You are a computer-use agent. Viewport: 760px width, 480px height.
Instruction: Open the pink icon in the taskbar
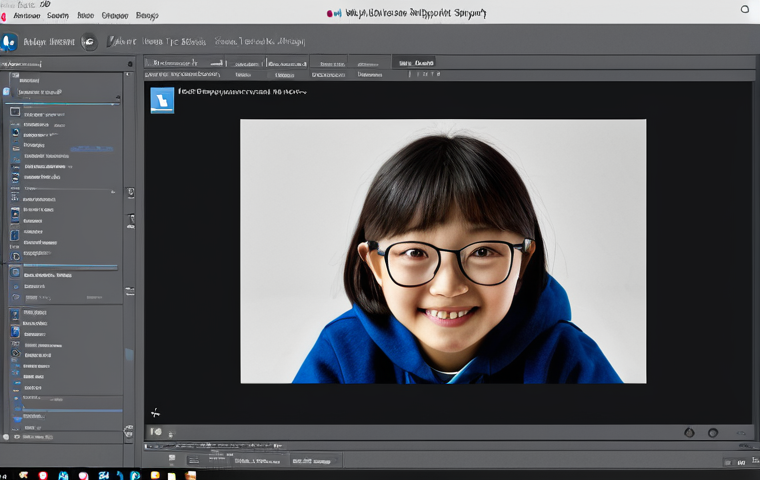(83, 476)
